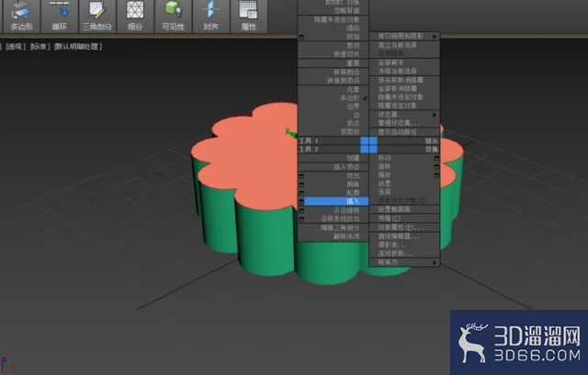Image resolution: width=588 pixels, height=375 pixels.
Task: Expand the 状态集 submenu
Action: click(x=404, y=114)
